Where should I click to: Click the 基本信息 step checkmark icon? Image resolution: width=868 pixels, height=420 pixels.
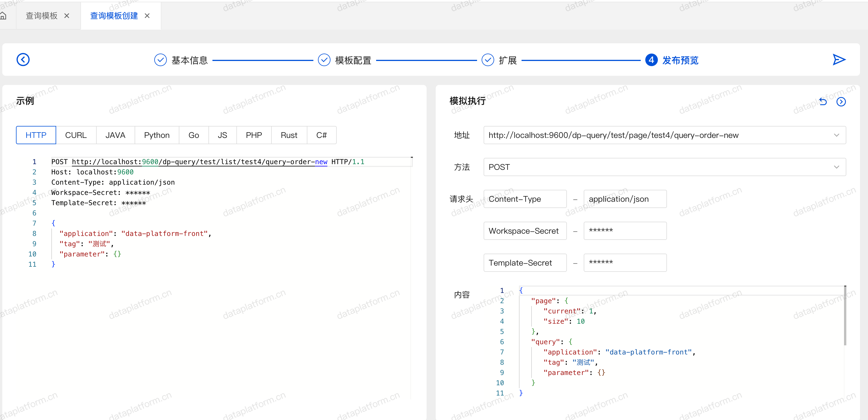160,60
